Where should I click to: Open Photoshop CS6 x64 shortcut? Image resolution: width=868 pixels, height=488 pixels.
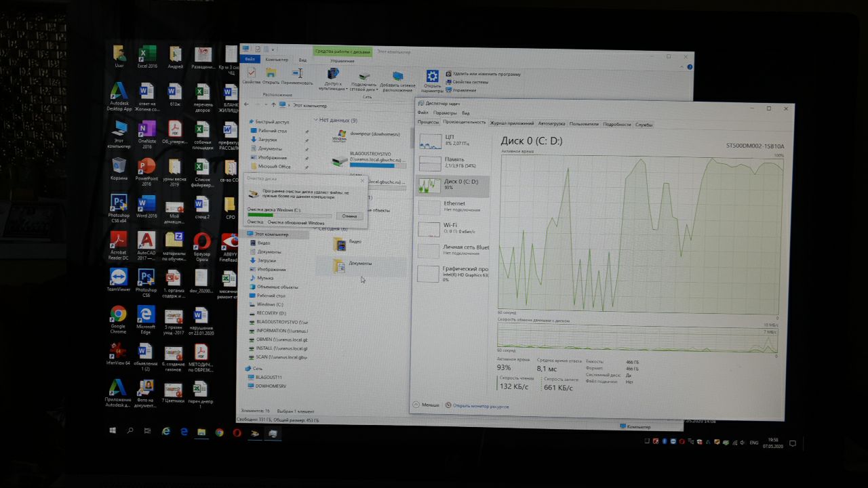[119, 209]
